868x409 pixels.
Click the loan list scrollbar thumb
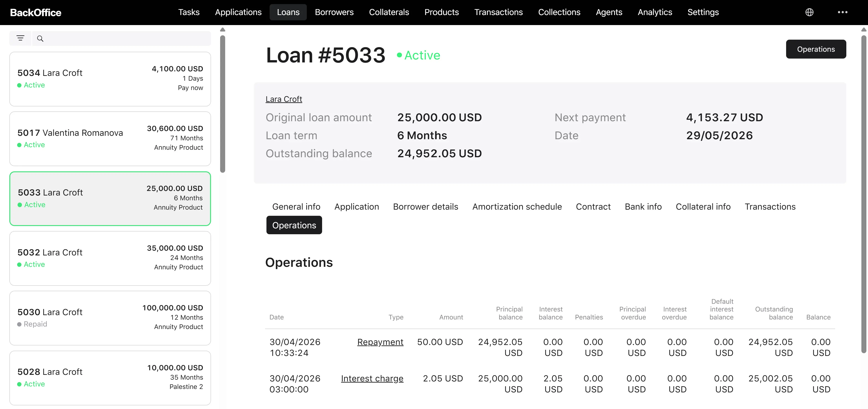point(222,104)
